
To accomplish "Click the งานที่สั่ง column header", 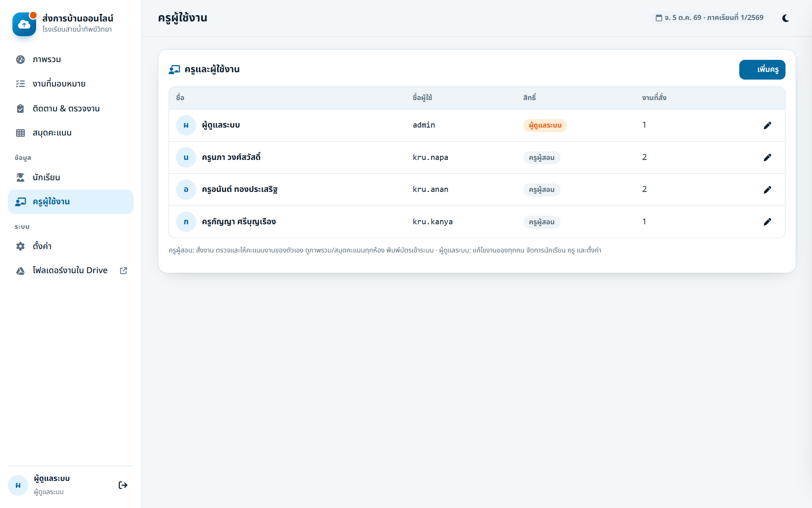I will (x=654, y=97).
